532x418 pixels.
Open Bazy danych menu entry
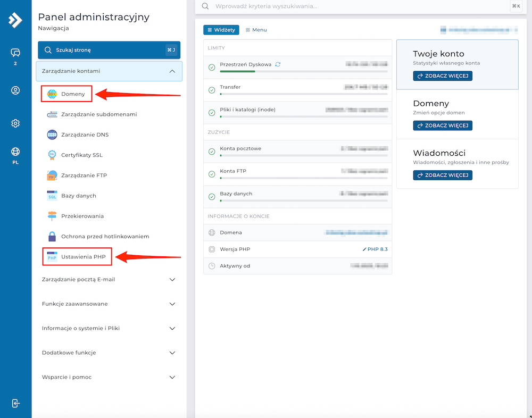[79, 196]
